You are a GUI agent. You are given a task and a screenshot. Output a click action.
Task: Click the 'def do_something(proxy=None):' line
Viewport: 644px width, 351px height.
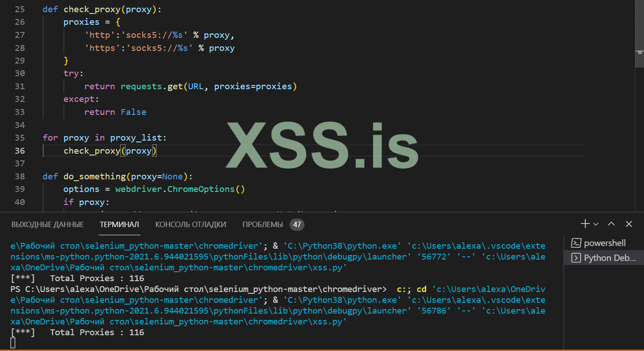point(118,176)
